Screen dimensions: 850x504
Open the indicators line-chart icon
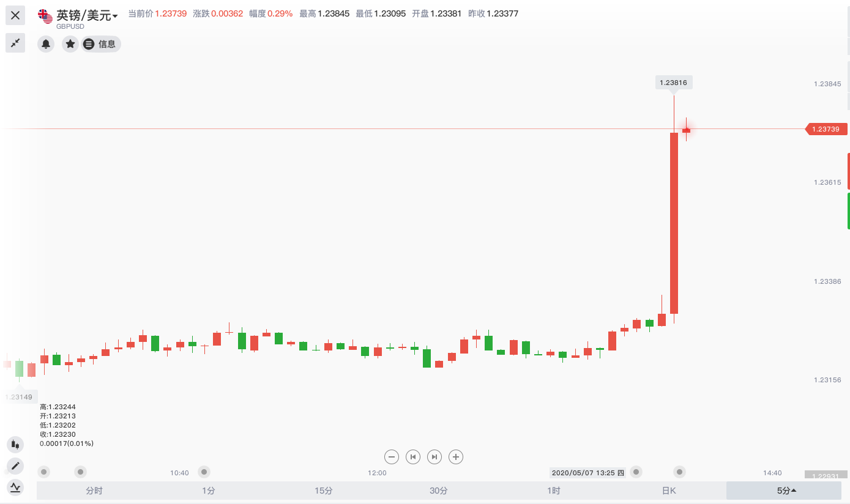point(15,487)
